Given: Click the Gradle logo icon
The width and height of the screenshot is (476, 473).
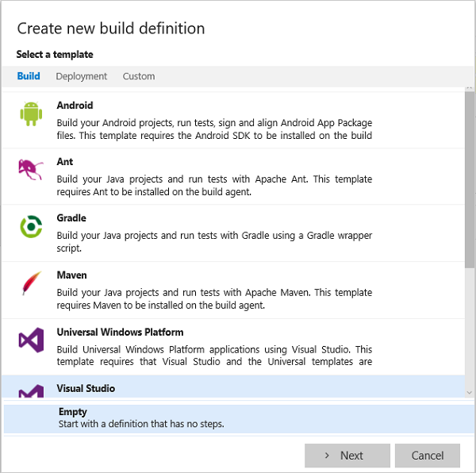Looking at the screenshot, I should click(31, 227).
